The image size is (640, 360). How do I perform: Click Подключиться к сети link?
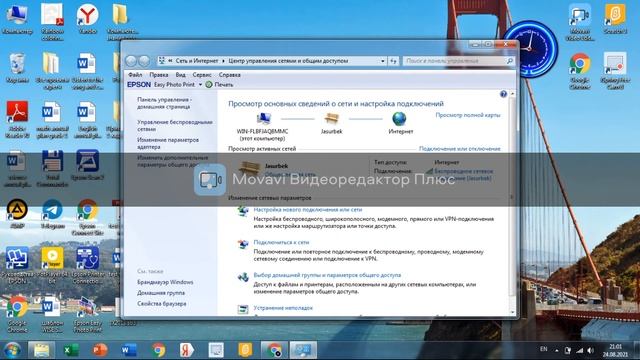(x=281, y=242)
